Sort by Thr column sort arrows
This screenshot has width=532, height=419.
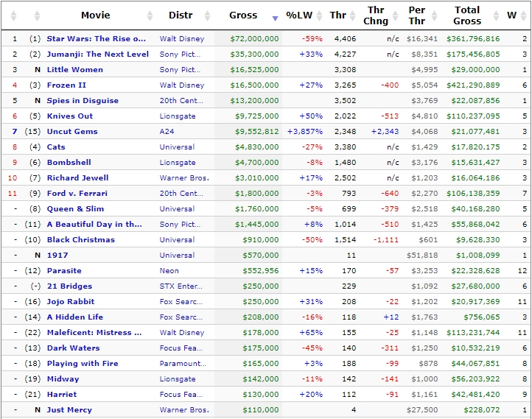click(352, 15)
